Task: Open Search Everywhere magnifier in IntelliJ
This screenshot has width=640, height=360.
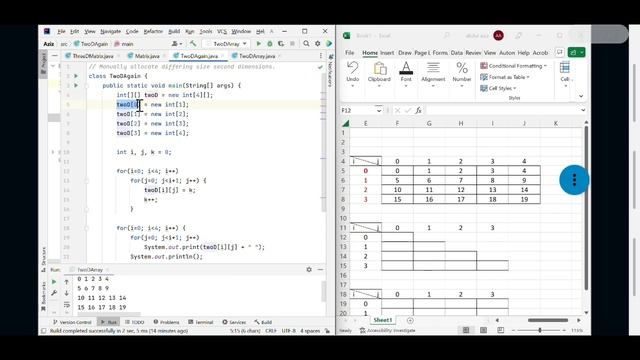Action: point(306,44)
